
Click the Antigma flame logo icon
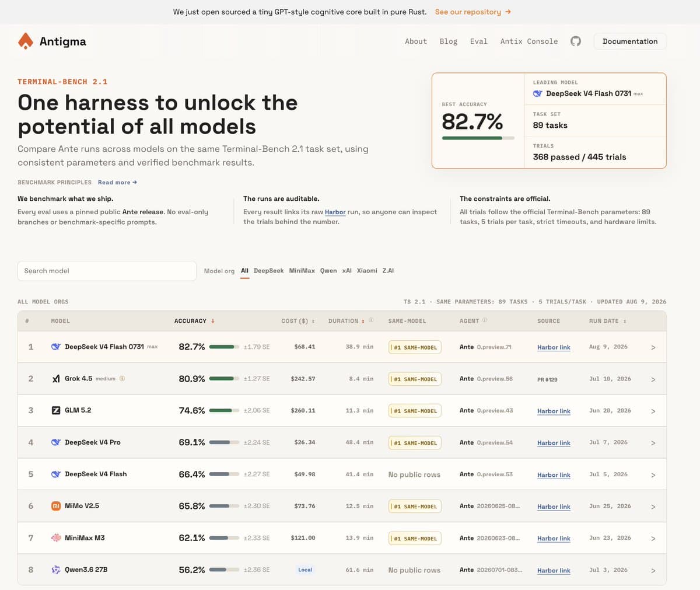(x=26, y=41)
